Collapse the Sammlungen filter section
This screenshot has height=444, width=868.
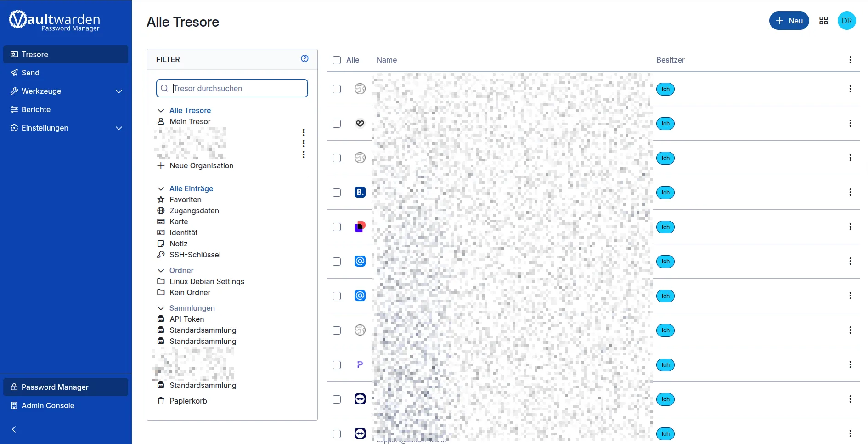tap(161, 308)
